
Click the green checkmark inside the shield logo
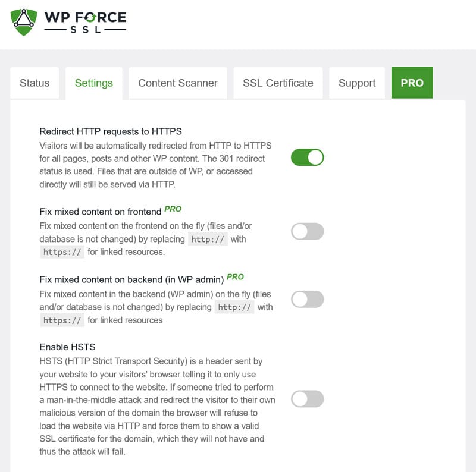click(x=23, y=21)
